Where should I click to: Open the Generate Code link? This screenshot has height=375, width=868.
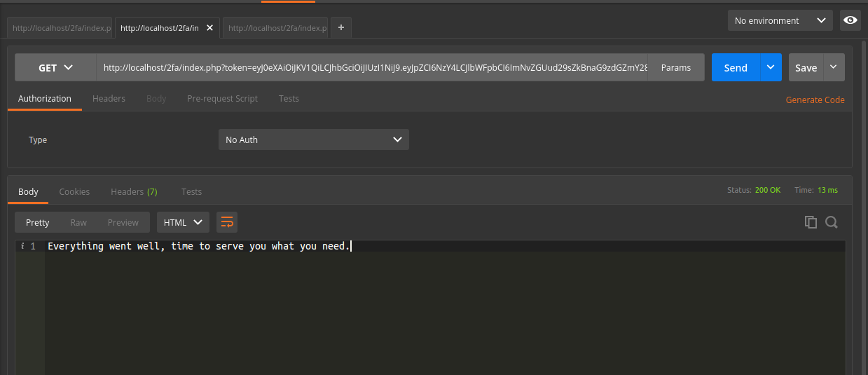point(815,100)
